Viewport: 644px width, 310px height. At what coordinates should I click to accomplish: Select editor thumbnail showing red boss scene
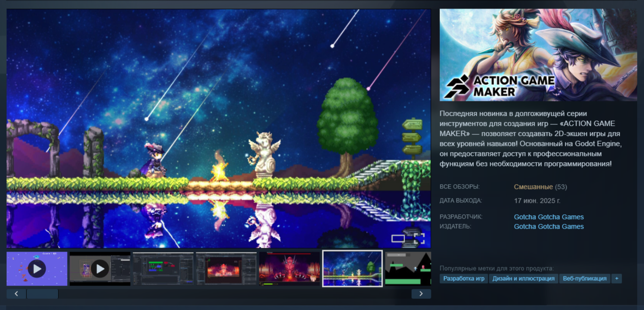pyautogui.click(x=226, y=269)
